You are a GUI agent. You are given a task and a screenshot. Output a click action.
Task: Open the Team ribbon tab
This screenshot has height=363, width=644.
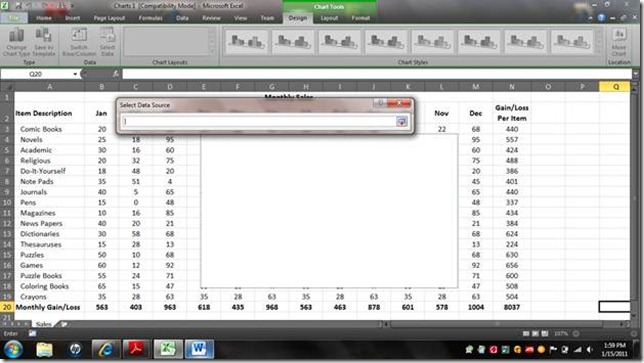(267, 18)
